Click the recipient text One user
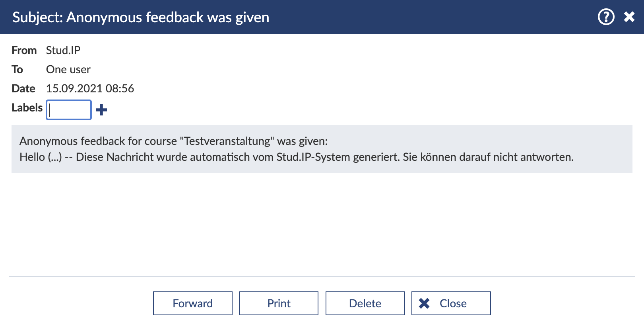The image size is (644, 332). [68, 69]
